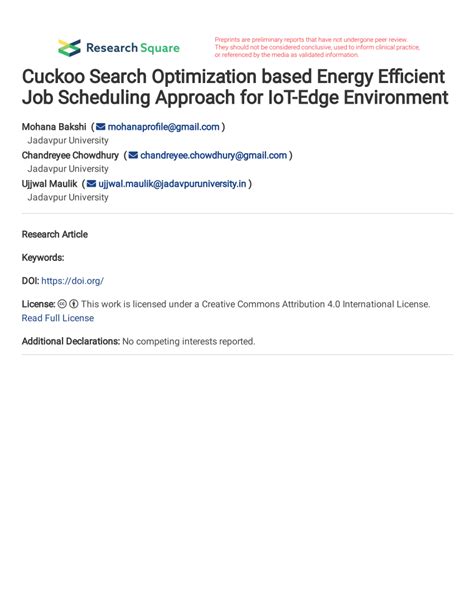474x613 pixels.
Task: Click the Research Square logo icon
Action: coord(70,48)
